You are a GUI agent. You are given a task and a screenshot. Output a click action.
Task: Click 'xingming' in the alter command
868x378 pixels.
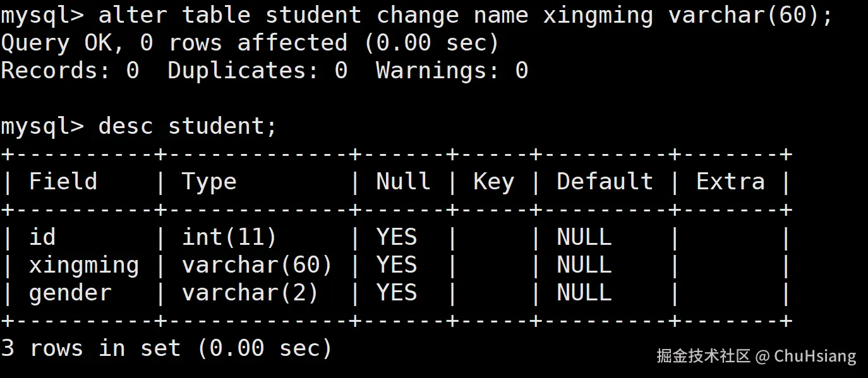tap(598, 15)
